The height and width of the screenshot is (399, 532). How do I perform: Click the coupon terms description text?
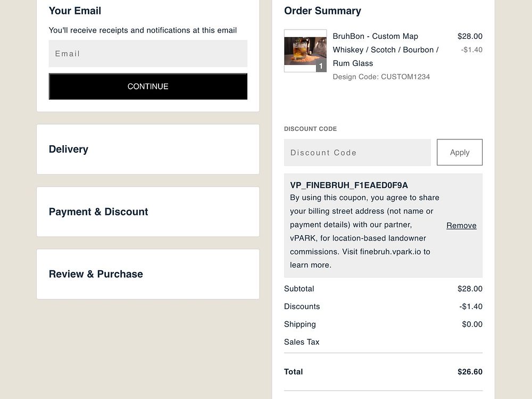pos(364,231)
